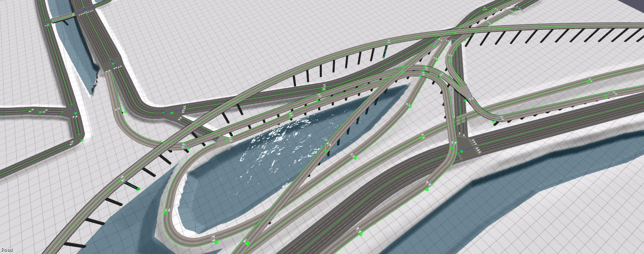Select the cyan striped marker near the interchange crossing
644x254 pixels.
tap(385, 51)
